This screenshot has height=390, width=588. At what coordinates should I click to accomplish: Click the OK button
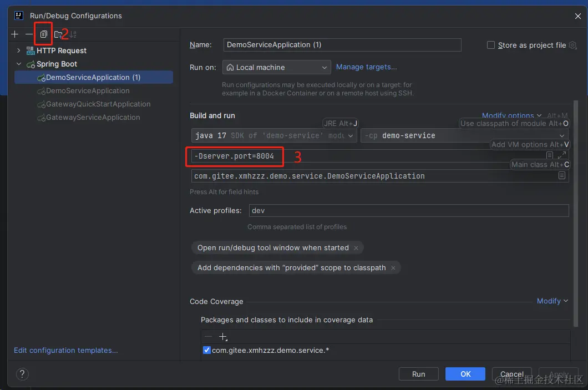(x=465, y=374)
